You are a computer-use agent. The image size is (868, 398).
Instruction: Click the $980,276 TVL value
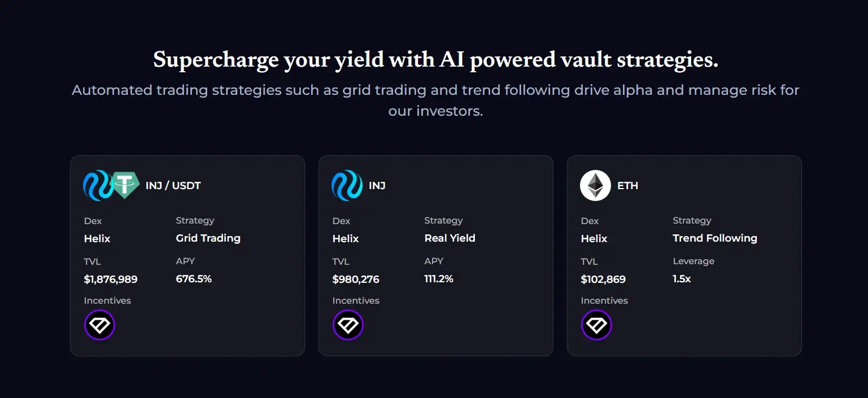click(356, 279)
